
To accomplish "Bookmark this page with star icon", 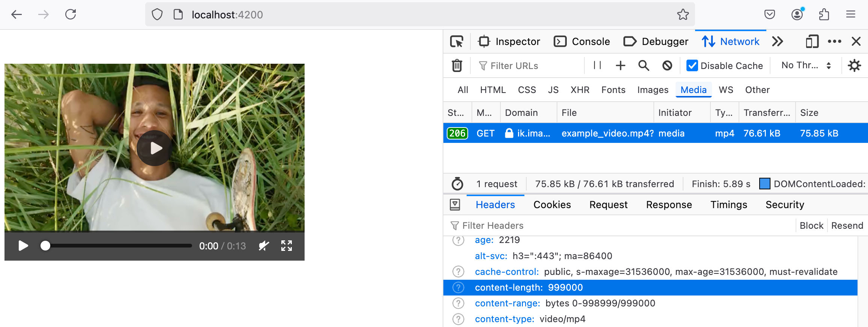I will click(x=683, y=15).
